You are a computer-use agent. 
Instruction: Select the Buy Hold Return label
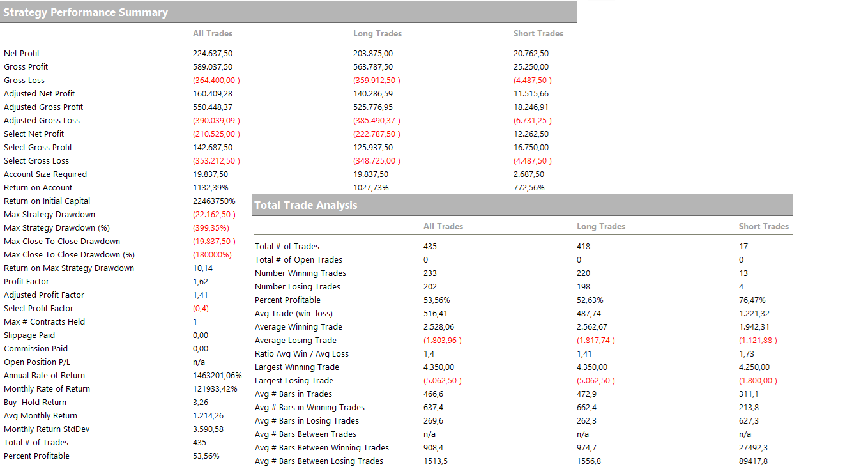point(35,403)
